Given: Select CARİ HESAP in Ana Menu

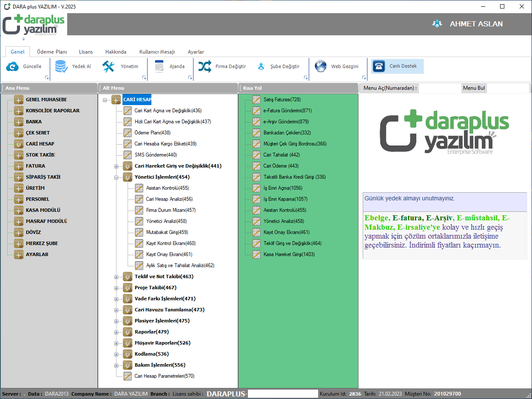Looking at the screenshot, I should coord(40,144).
